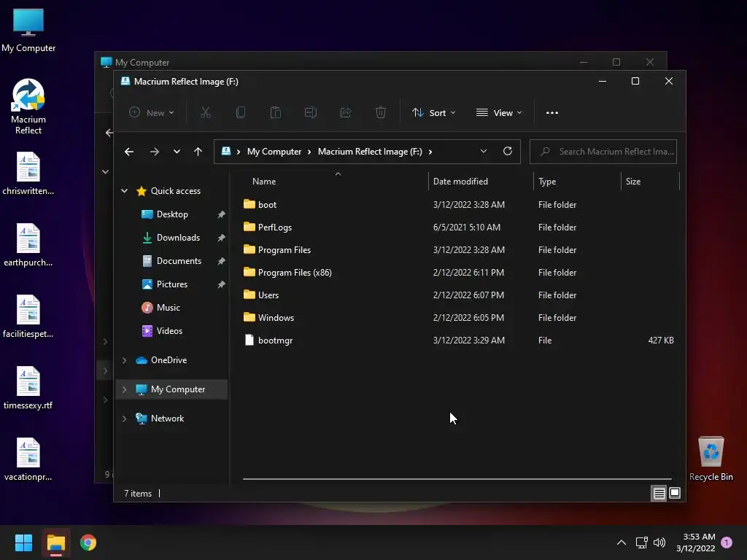Click Macrium Reflect Image (F:) breadcrumb
Viewport: 747px width, 560px height.
[x=370, y=152]
